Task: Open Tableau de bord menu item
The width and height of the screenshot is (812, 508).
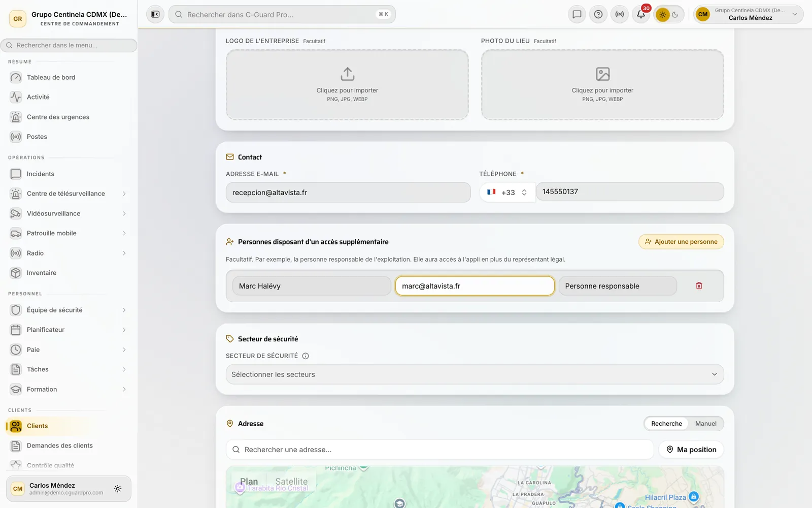Action: click(x=69, y=77)
